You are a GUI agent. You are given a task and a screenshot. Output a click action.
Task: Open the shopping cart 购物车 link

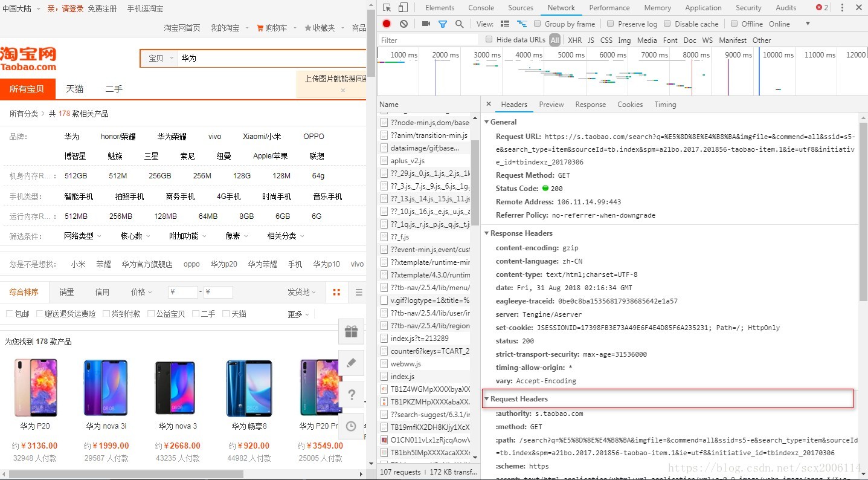point(272,28)
